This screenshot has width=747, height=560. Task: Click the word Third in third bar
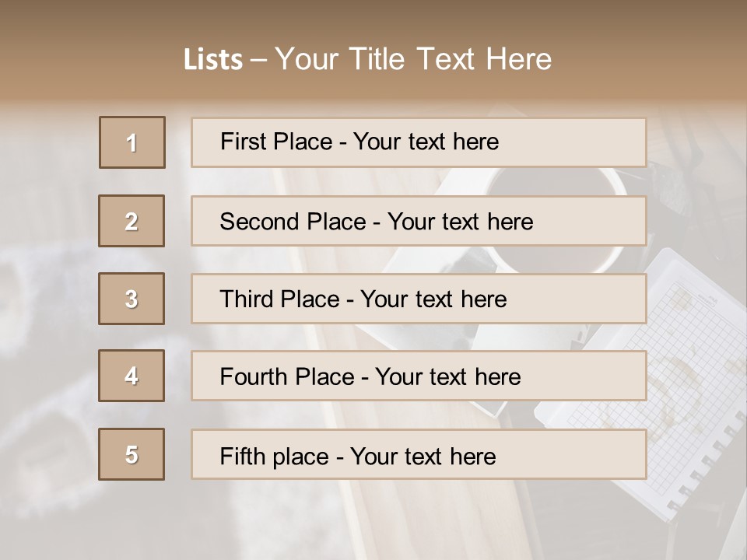[247, 299]
